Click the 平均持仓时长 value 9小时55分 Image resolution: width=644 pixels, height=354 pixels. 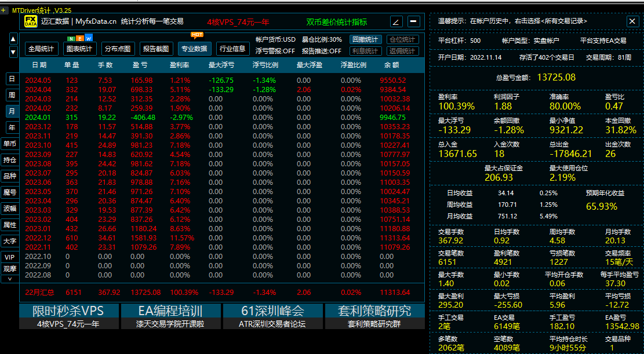568,348
